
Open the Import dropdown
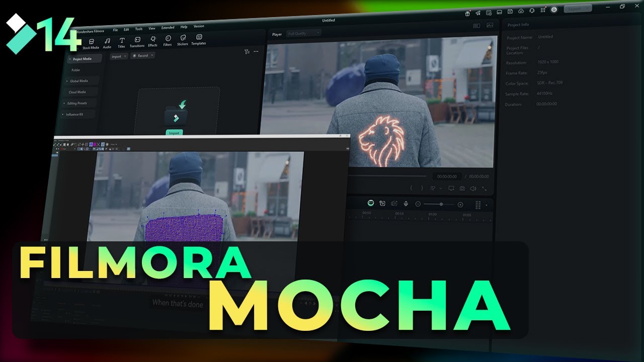click(x=119, y=56)
